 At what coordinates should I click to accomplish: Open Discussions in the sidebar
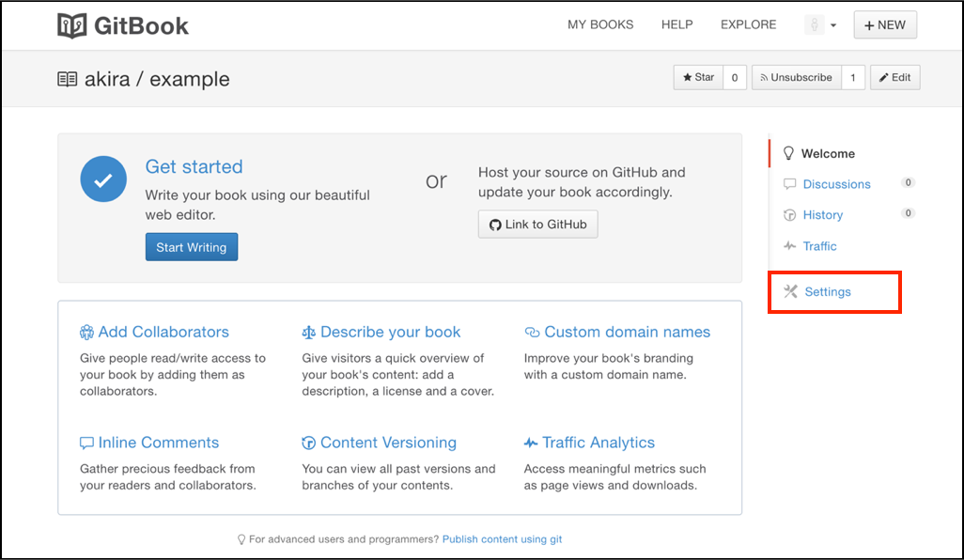tap(837, 184)
